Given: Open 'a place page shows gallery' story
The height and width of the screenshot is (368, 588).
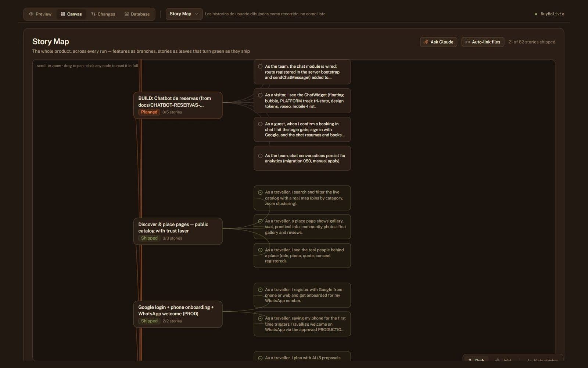Looking at the screenshot, I should tap(302, 227).
